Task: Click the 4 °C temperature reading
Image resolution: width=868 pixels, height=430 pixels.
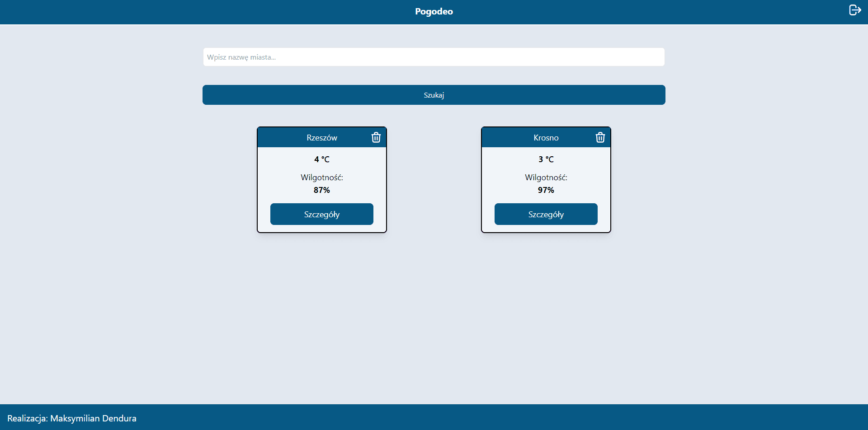Action: click(x=322, y=159)
